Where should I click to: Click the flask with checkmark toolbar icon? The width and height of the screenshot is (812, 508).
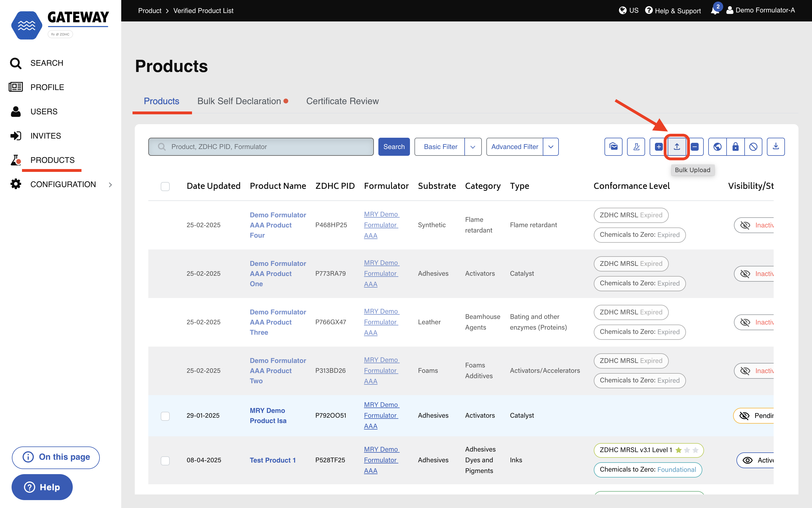click(x=636, y=147)
